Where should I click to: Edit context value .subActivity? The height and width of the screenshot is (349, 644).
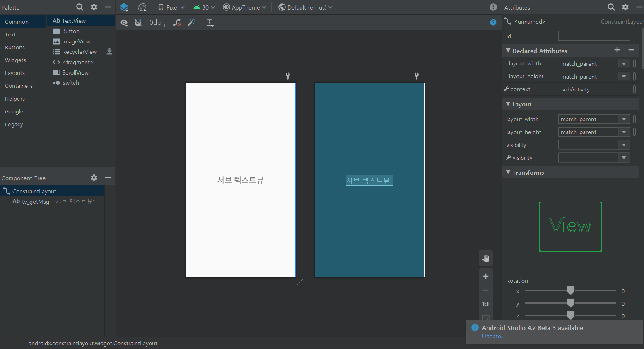coord(594,89)
